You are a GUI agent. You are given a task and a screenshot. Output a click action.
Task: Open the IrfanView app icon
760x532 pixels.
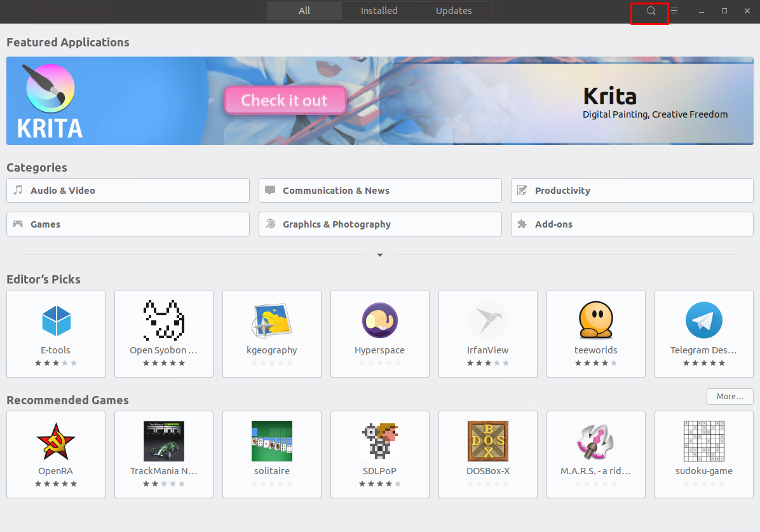point(488,320)
